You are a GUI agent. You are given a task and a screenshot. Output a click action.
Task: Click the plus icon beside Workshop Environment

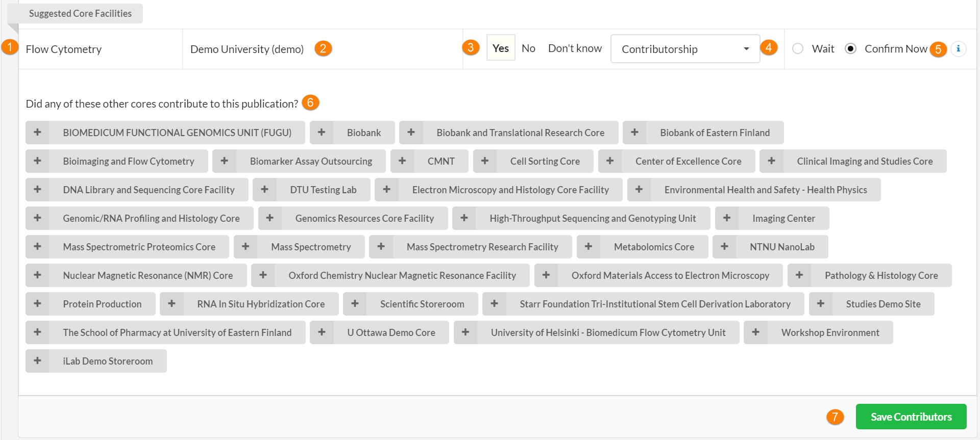(755, 332)
